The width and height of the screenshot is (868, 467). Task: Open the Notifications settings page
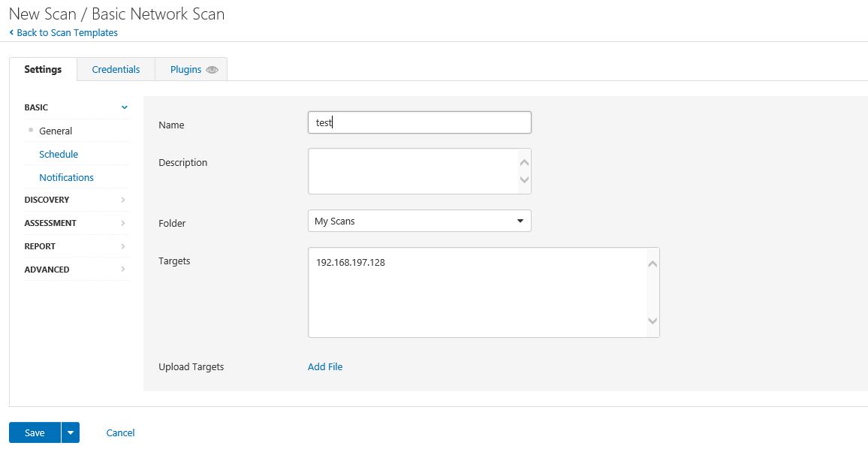click(x=66, y=177)
